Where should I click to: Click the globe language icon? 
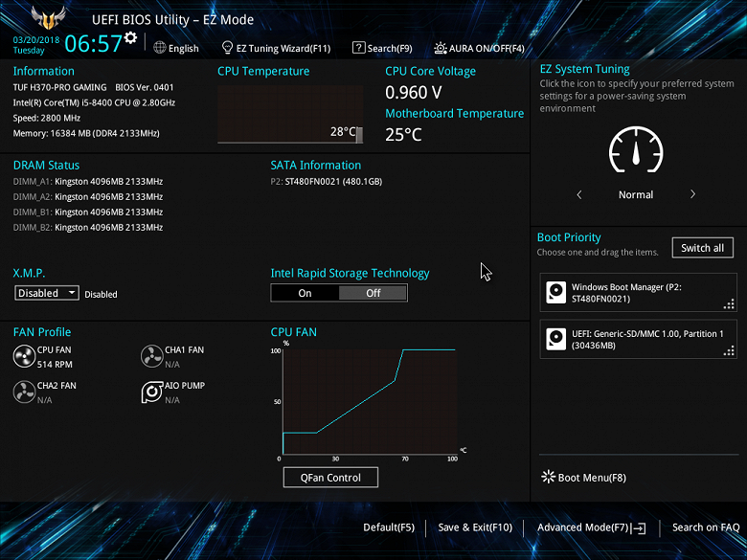pyautogui.click(x=160, y=48)
